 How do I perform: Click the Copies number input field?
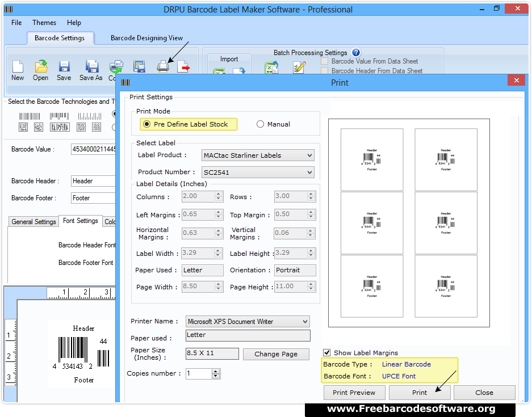click(x=199, y=374)
